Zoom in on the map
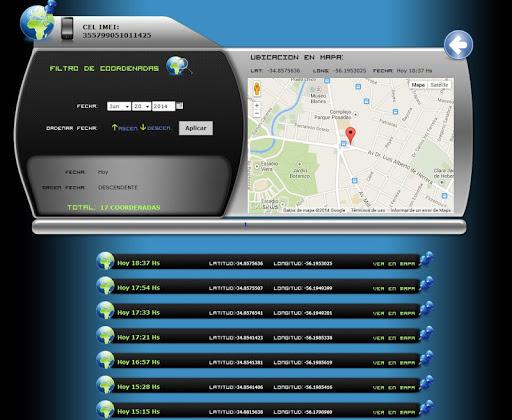Image resolution: width=512 pixels, height=420 pixels. click(x=257, y=105)
